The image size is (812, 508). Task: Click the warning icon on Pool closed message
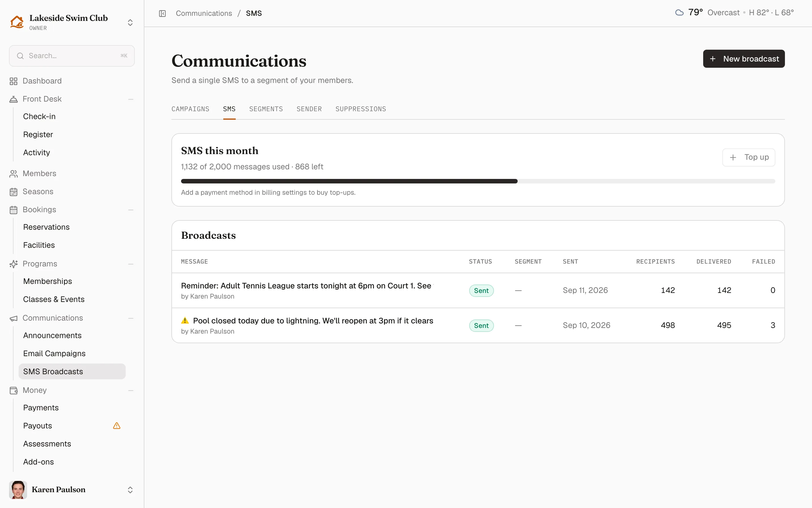point(185,321)
